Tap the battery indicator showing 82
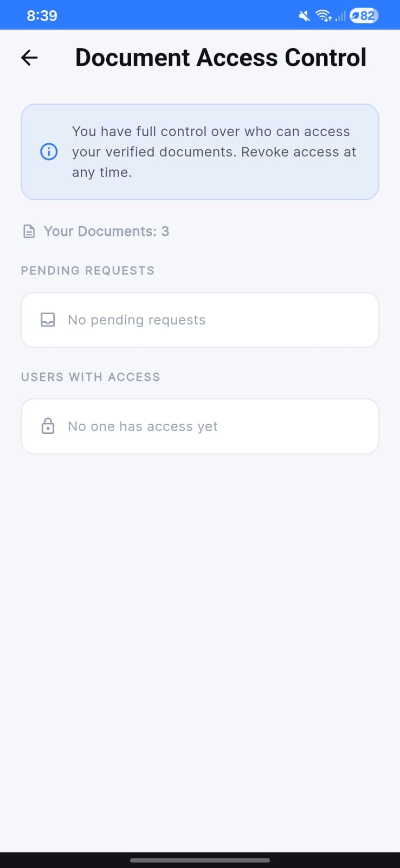400x868 pixels. [364, 16]
